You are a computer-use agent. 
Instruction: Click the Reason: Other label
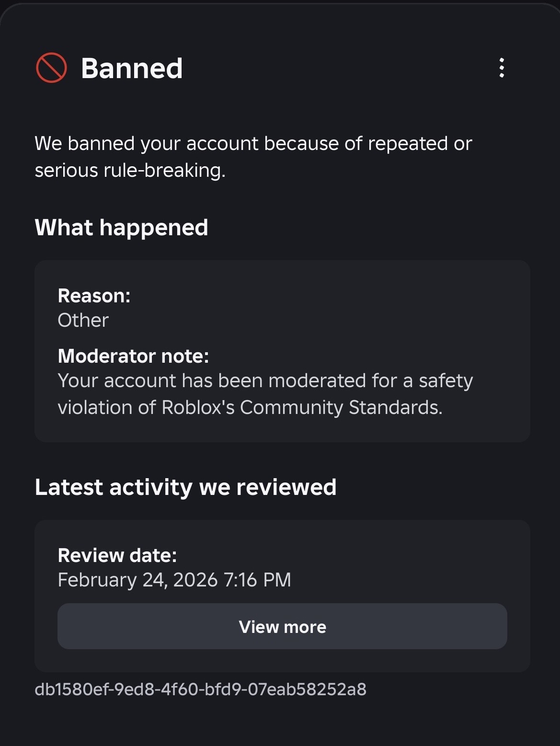tap(94, 296)
